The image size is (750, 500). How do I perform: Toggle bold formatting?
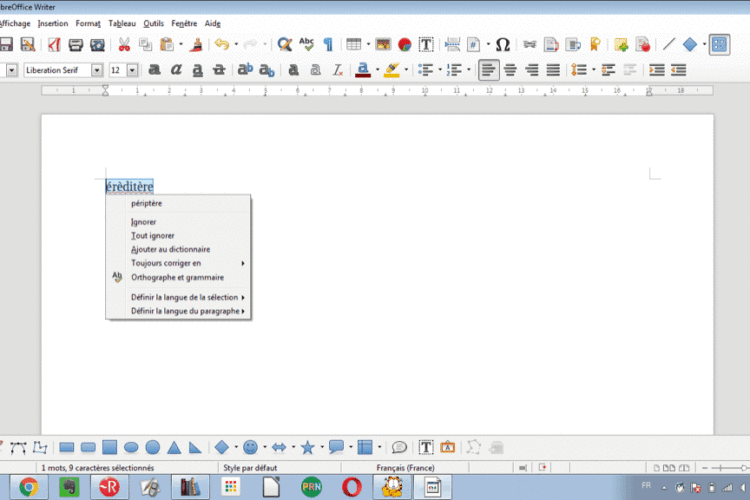click(x=154, y=70)
